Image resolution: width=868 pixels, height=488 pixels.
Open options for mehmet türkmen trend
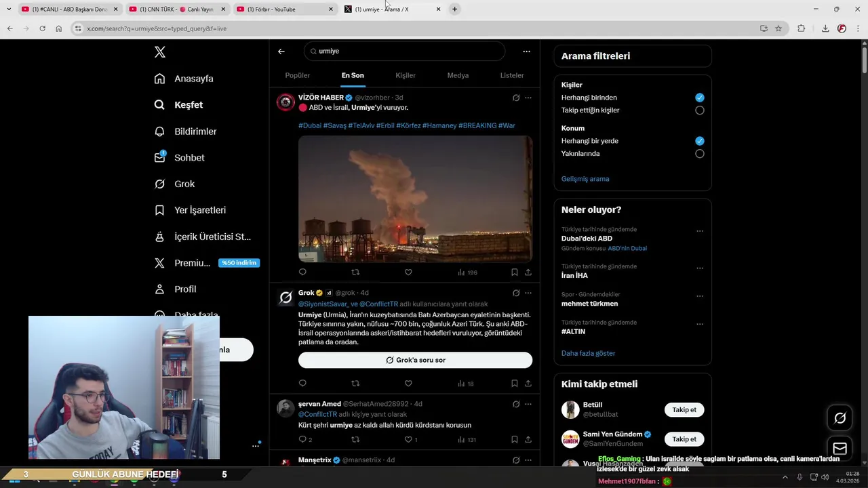[700, 296]
